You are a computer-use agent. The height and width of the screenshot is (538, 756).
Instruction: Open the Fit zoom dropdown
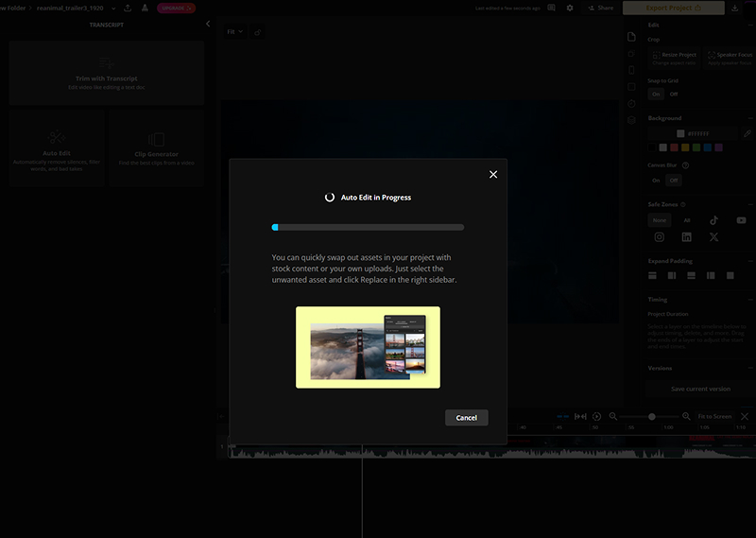234,31
